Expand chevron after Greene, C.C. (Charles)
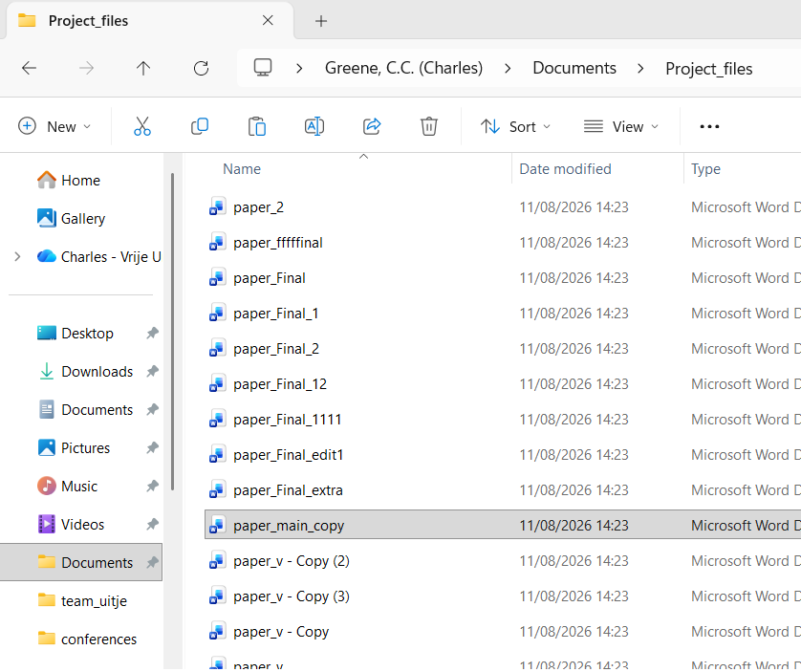Image resolution: width=801 pixels, height=672 pixels. pos(508,68)
